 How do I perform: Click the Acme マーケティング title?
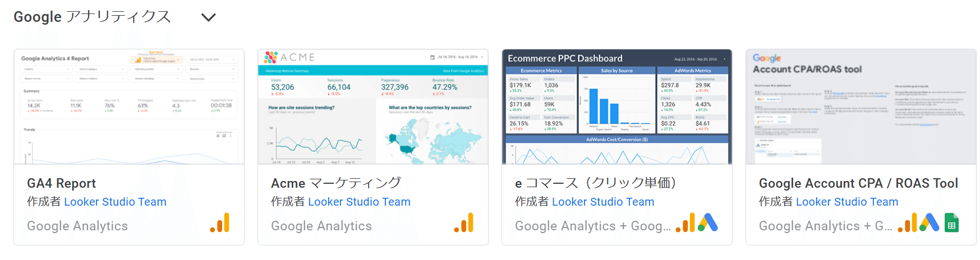(x=336, y=183)
